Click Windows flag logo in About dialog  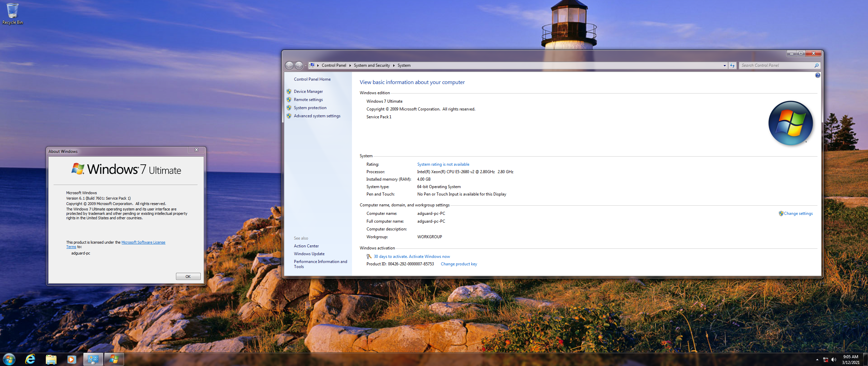[x=78, y=169]
